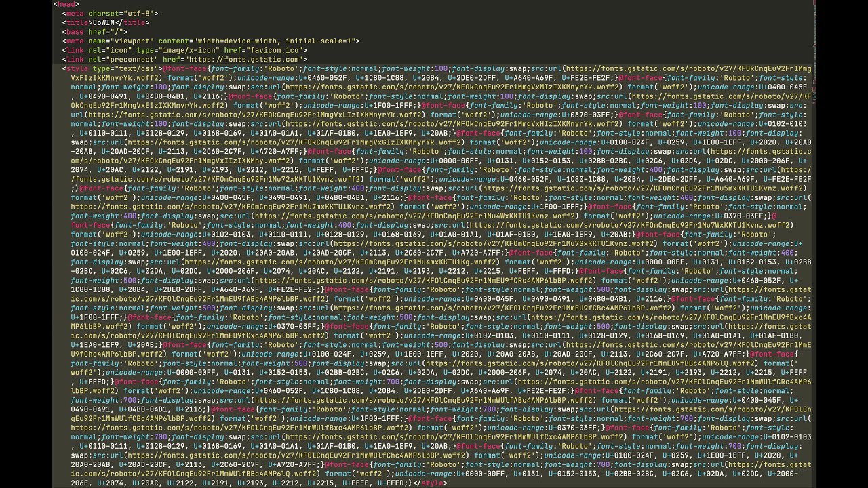Click the name="viewport" attribute
868x488 pixels.
(x=121, y=41)
